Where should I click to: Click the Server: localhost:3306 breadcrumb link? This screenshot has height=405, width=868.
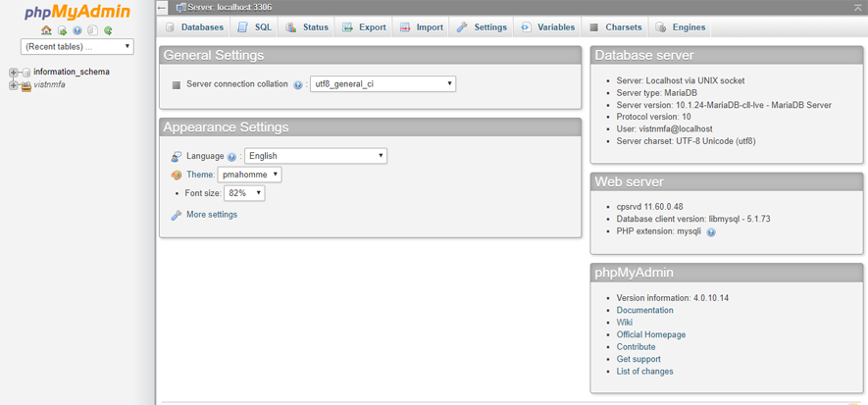tap(230, 8)
